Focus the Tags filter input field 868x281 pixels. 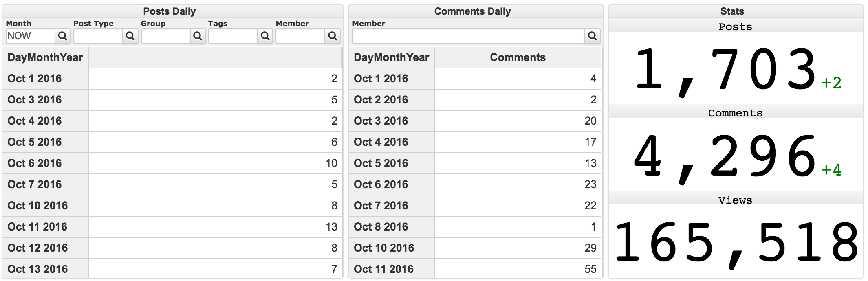pos(233,36)
